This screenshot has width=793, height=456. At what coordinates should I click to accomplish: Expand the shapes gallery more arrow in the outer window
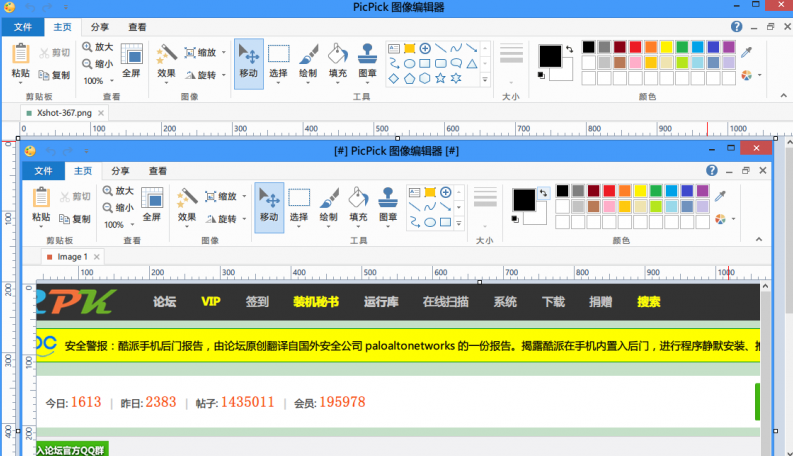(x=485, y=79)
